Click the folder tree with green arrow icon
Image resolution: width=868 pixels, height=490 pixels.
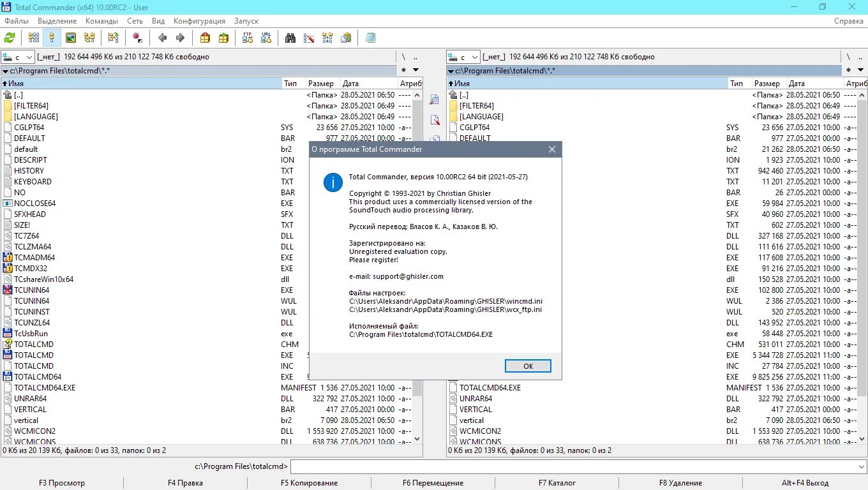[113, 38]
